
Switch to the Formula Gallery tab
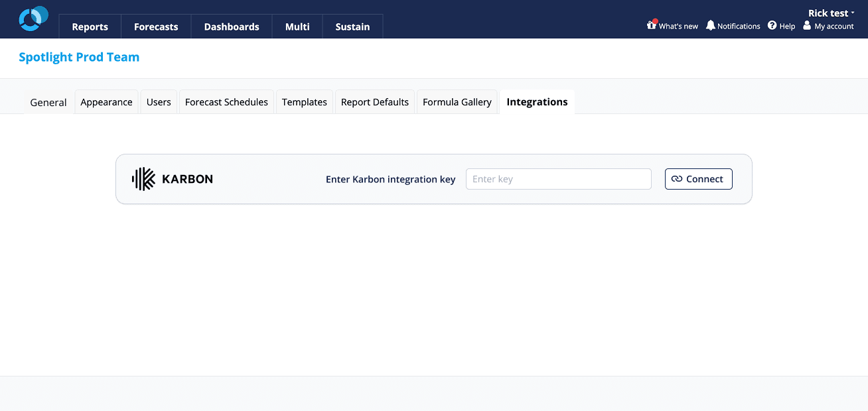[457, 102]
